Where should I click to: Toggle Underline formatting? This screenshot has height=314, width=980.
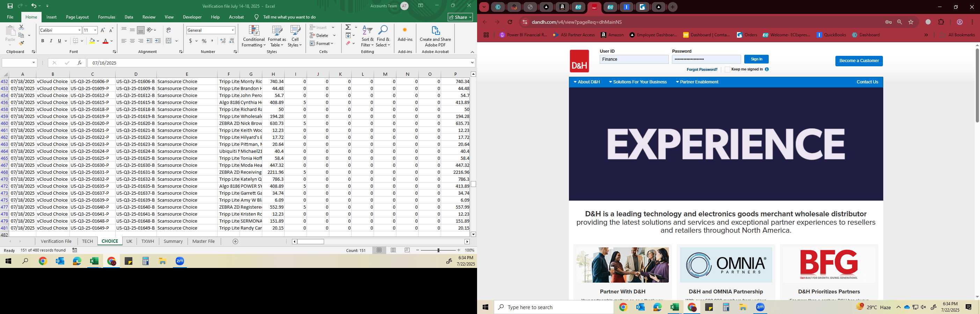point(59,41)
